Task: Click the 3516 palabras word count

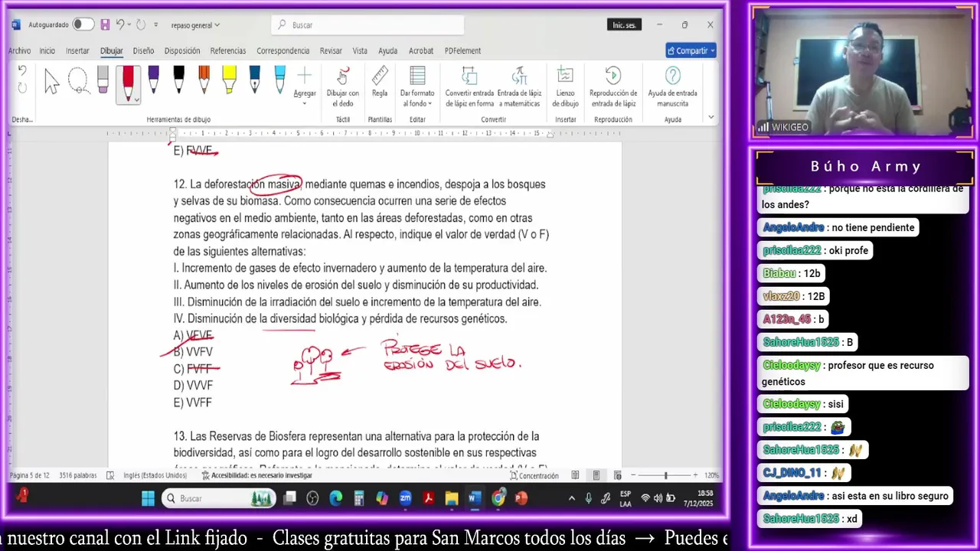Action: (x=78, y=475)
